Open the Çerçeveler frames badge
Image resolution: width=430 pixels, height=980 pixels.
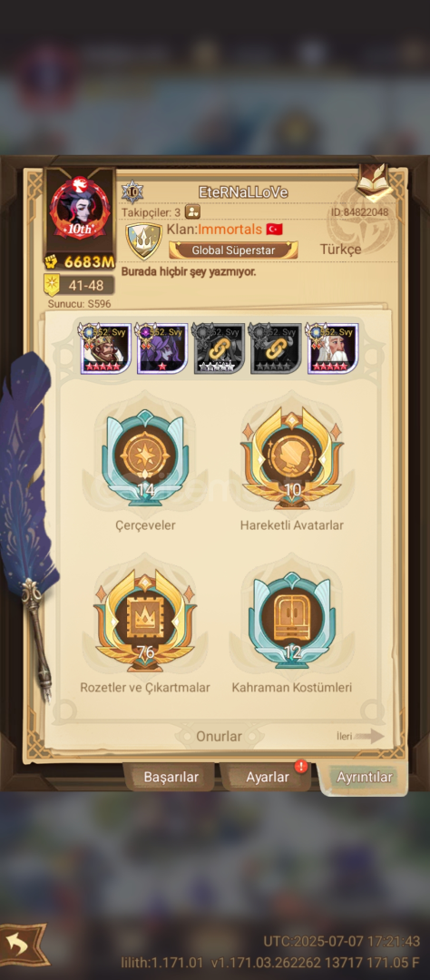pyautogui.click(x=146, y=458)
